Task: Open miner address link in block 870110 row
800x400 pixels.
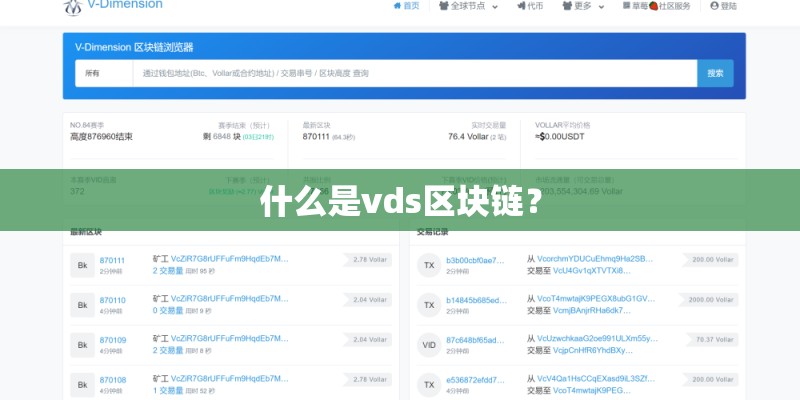Action: (x=230, y=298)
